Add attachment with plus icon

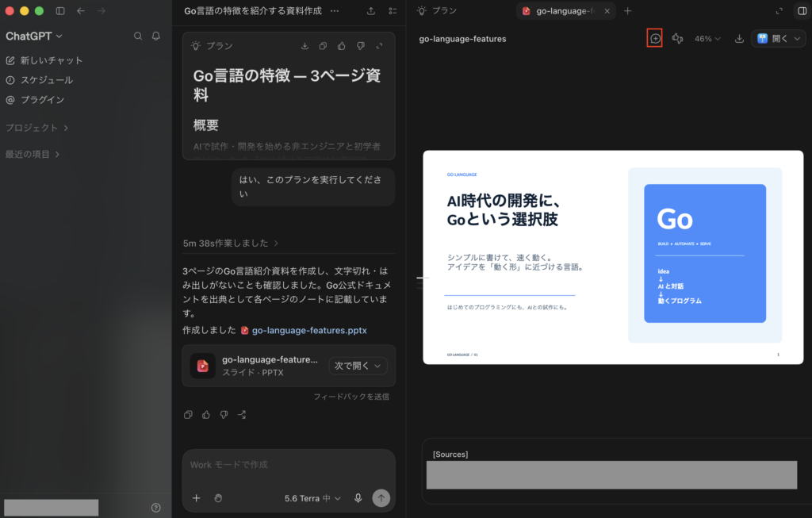click(x=197, y=498)
